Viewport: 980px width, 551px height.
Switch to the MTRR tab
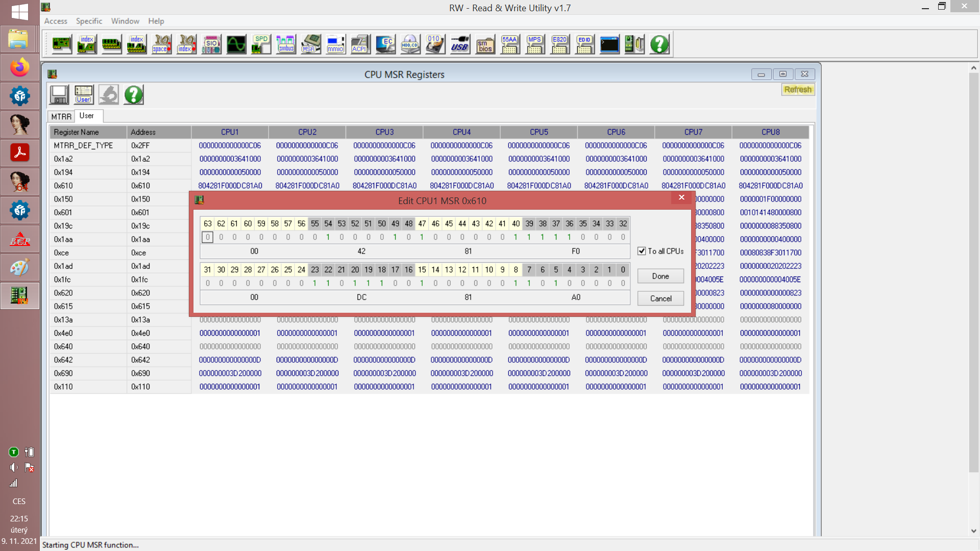[x=61, y=116]
